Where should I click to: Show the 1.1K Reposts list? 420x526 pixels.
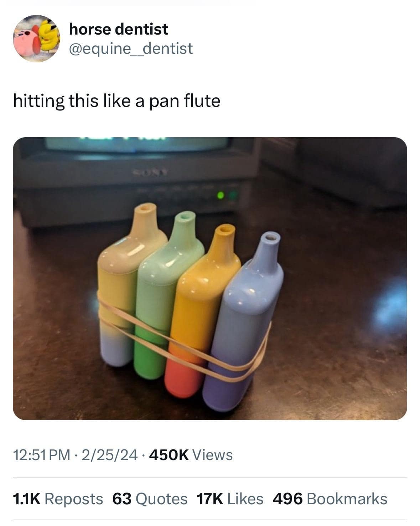58,499
